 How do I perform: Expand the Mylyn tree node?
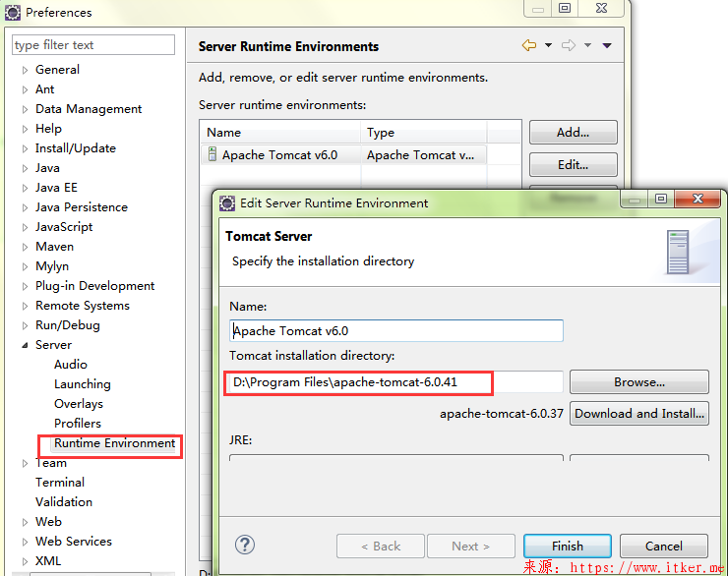click(x=25, y=266)
